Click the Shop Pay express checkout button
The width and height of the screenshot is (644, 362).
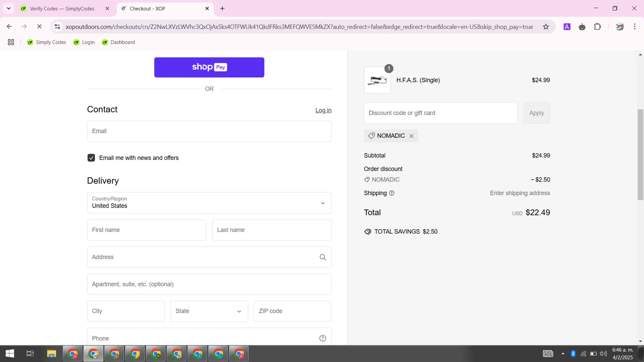tap(209, 67)
